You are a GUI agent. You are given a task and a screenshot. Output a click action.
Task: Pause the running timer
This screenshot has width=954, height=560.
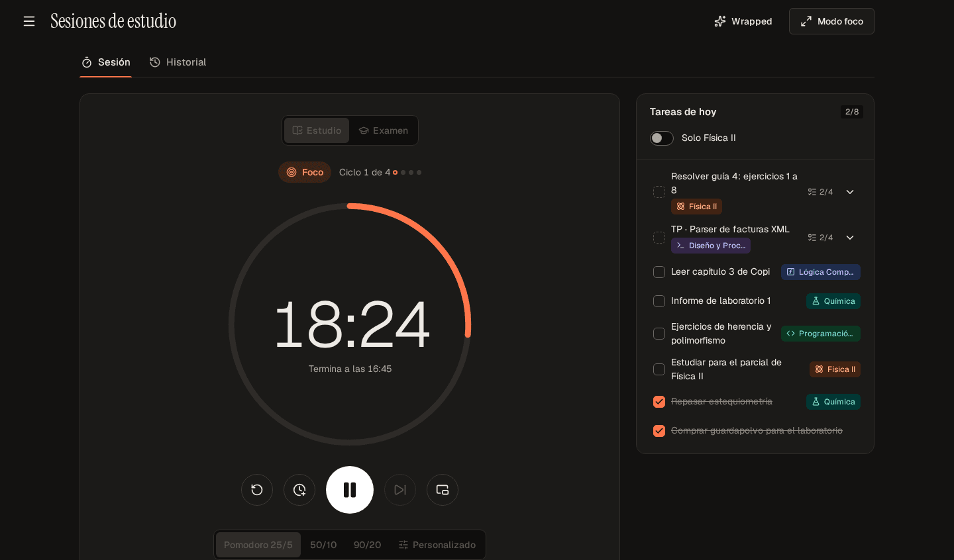350,490
